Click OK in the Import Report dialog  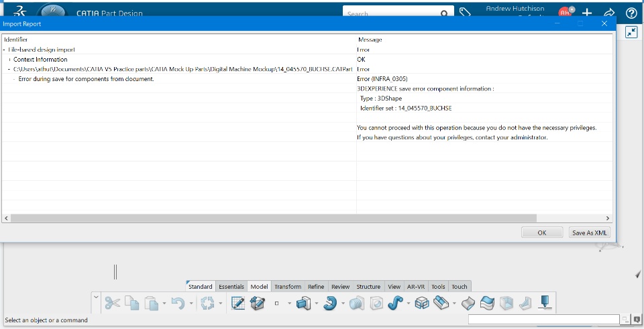(x=542, y=233)
